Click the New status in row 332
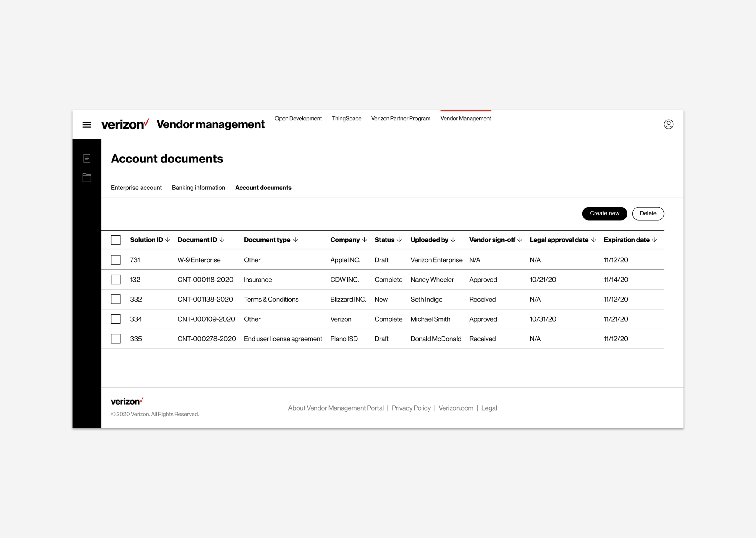This screenshot has height=538, width=756. click(381, 300)
